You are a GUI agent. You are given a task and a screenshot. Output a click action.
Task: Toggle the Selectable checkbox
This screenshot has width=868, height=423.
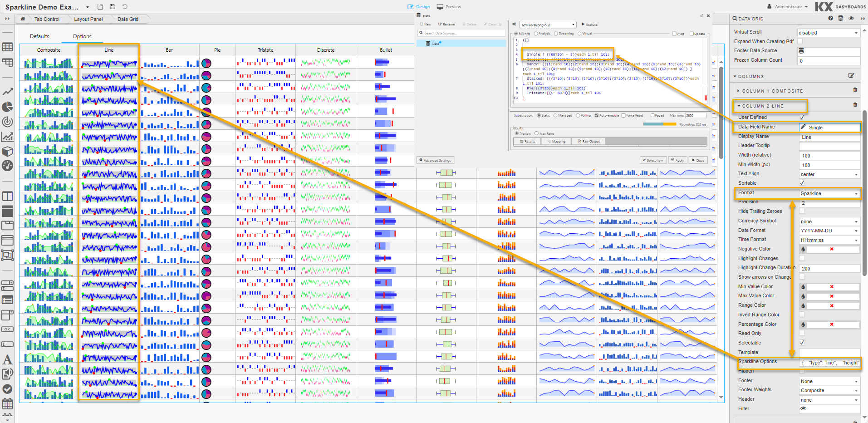click(802, 343)
